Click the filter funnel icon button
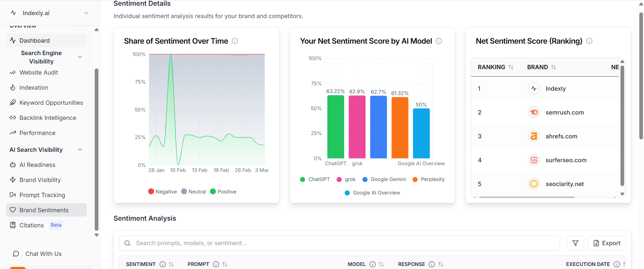 point(575,243)
